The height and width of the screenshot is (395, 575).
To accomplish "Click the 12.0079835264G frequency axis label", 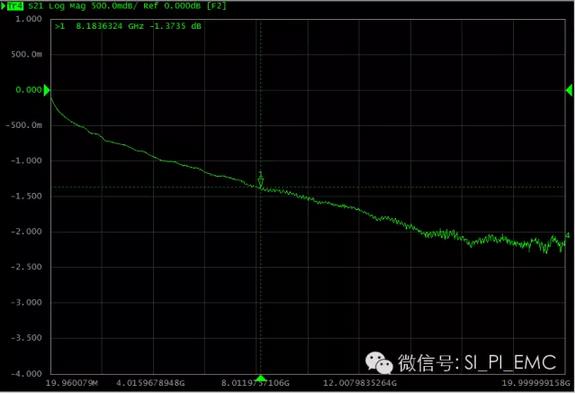I will 360,383.
